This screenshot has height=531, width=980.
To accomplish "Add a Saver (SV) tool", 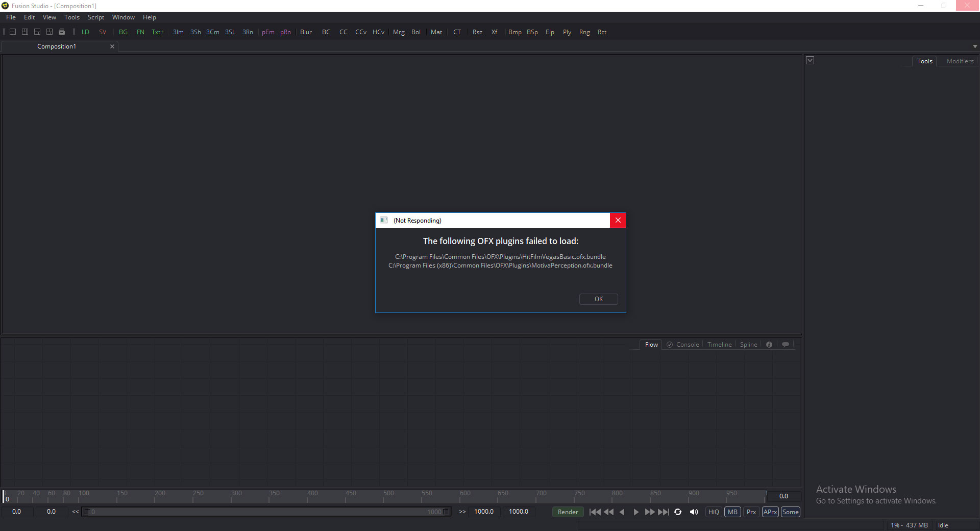I will pyautogui.click(x=103, y=32).
